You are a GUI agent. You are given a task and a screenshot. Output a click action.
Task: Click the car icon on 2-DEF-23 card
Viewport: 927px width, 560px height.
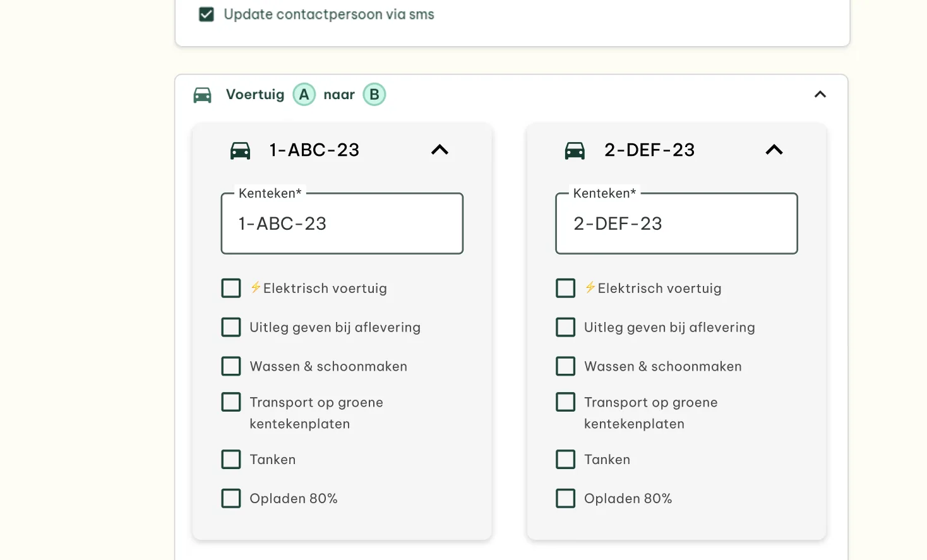pyautogui.click(x=574, y=150)
